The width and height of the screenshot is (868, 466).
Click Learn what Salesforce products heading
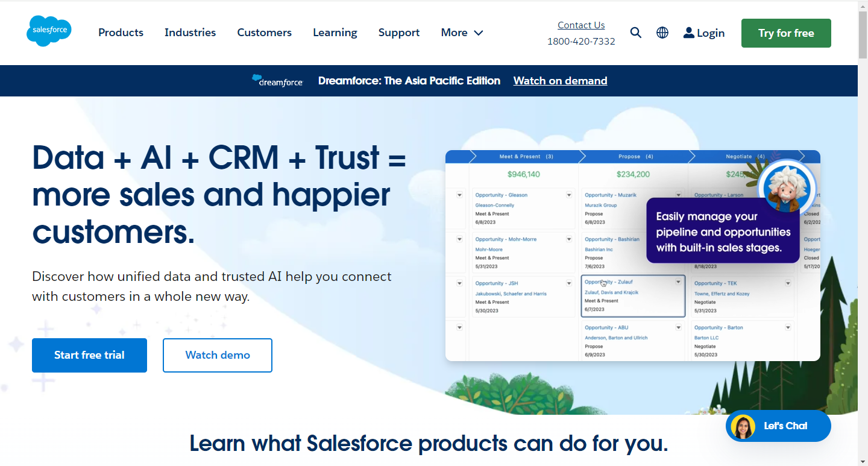(429, 444)
